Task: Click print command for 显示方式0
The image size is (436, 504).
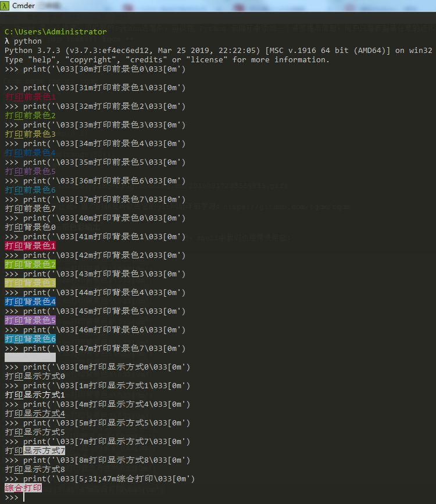Action: point(97,367)
